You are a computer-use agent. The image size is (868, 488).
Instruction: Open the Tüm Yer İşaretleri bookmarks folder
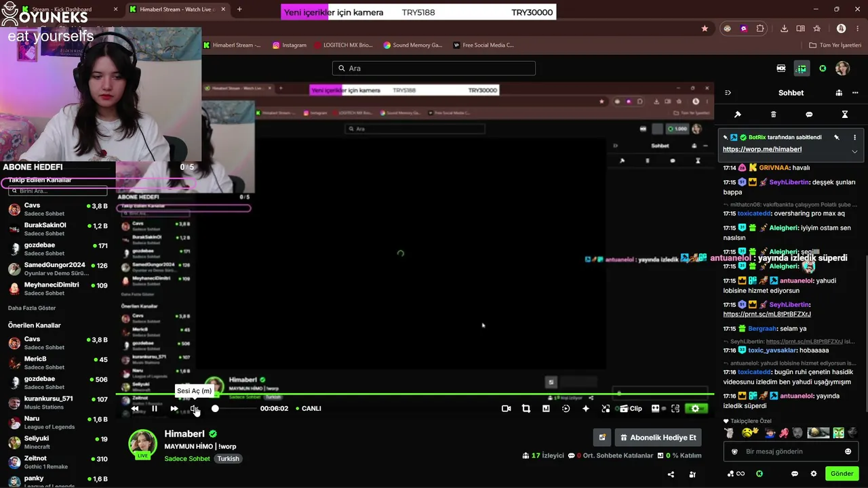click(835, 45)
